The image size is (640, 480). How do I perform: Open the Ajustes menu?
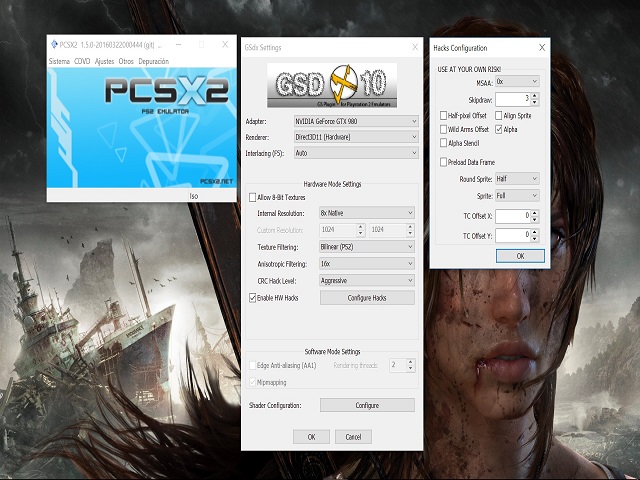click(104, 61)
